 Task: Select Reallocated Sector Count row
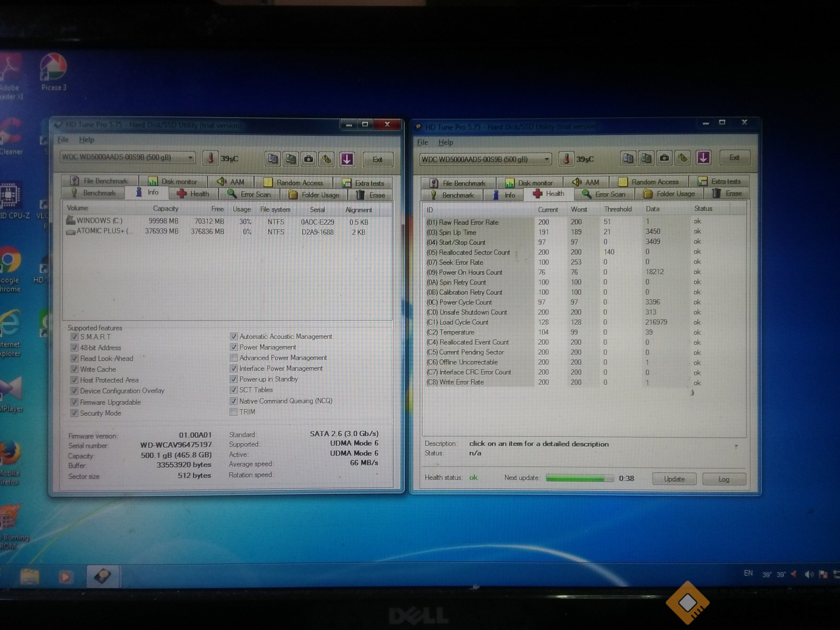(584, 252)
